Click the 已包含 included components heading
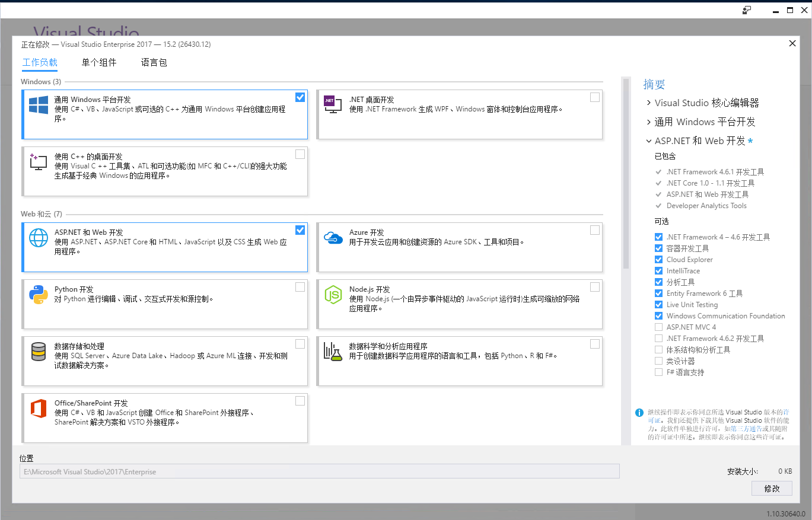The height and width of the screenshot is (520, 812). pos(665,156)
